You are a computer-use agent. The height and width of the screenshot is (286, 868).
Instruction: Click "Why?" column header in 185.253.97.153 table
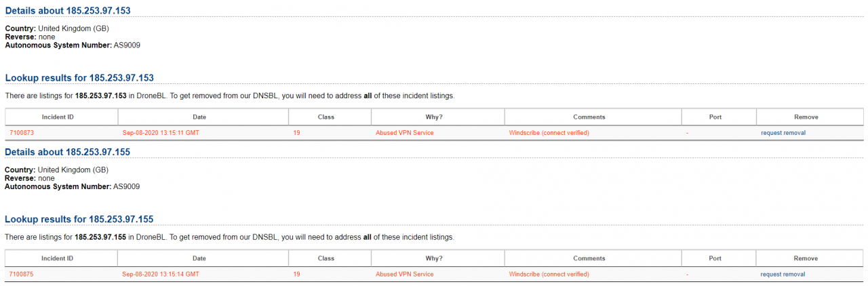(434, 117)
